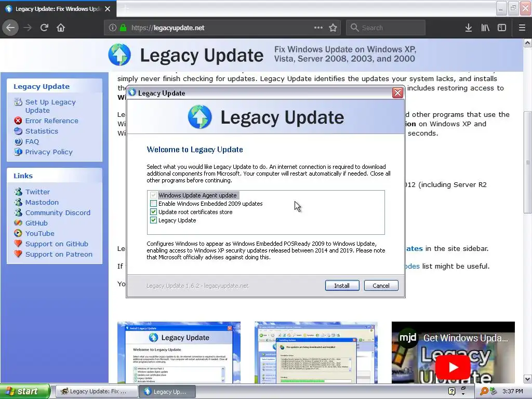This screenshot has width=532, height=399.
Task: Open the site information icon in address bar
Action: coord(113,28)
